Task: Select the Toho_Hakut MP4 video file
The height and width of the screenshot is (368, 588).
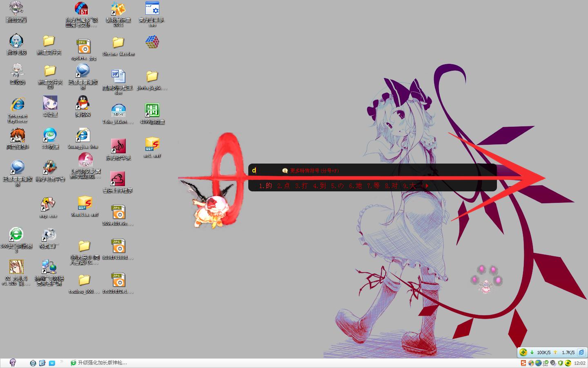Action: click(x=118, y=114)
